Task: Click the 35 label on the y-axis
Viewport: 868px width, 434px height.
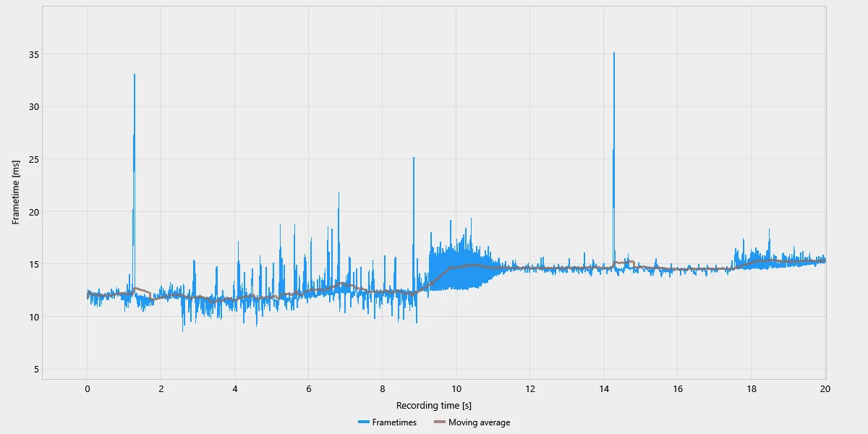Action: [35, 54]
